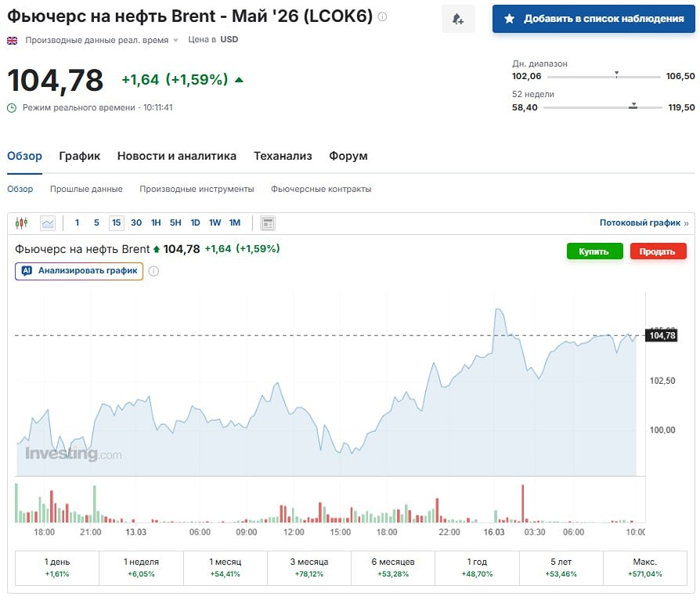
Task: Click the UK flag icon
Action: 13,39
